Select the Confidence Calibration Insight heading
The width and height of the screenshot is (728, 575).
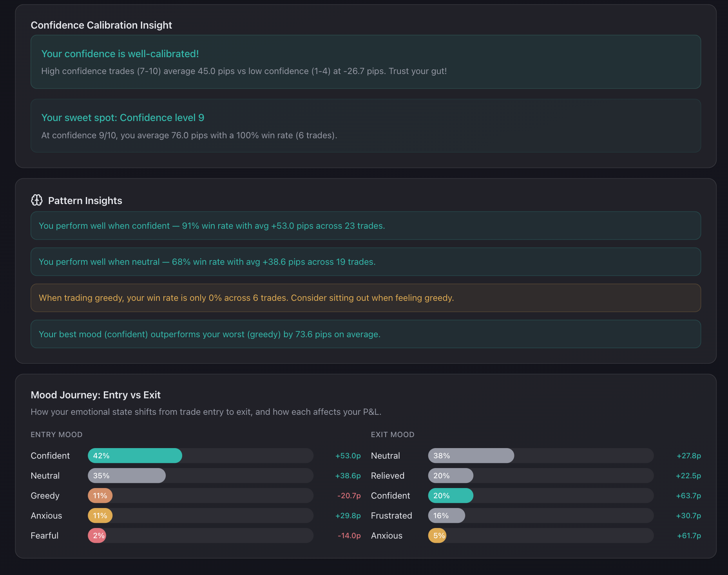(x=101, y=25)
